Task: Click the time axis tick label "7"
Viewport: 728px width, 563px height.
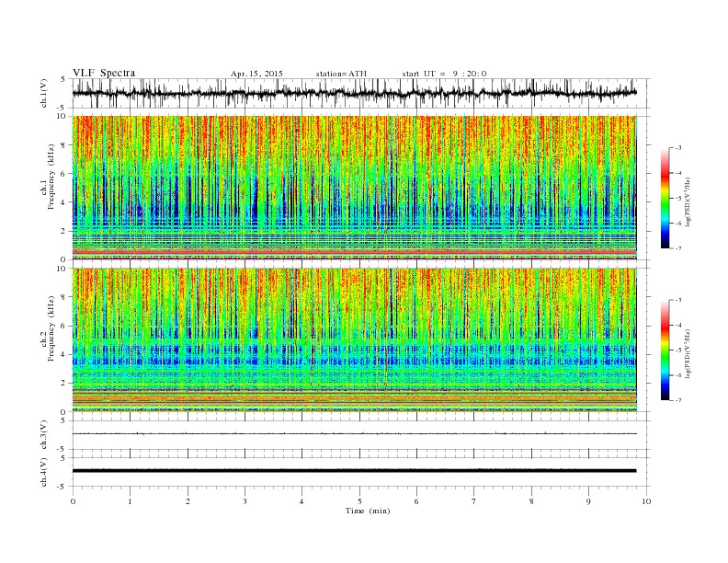Action: [474, 501]
